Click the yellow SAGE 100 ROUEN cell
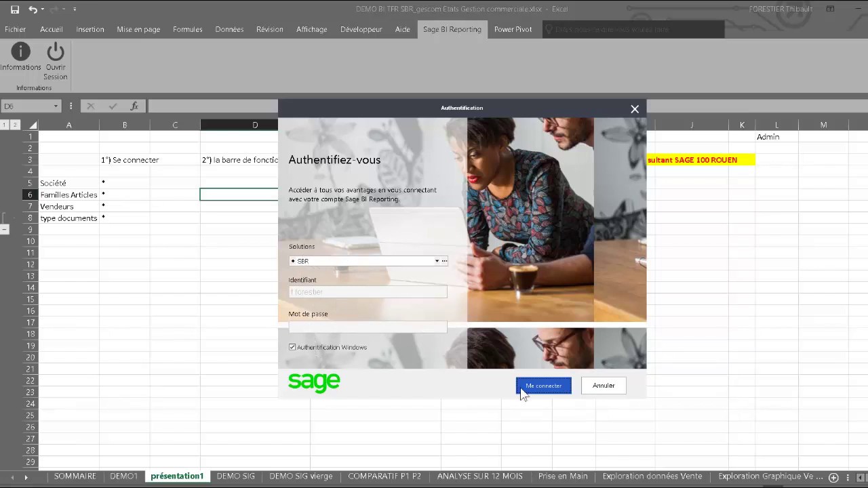This screenshot has height=488, width=868. (x=701, y=160)
